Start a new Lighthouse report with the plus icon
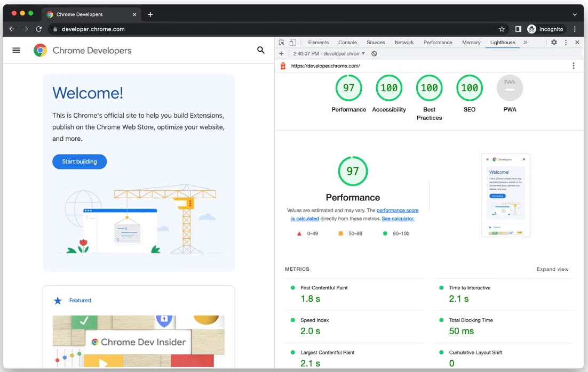 coord(281,53)
